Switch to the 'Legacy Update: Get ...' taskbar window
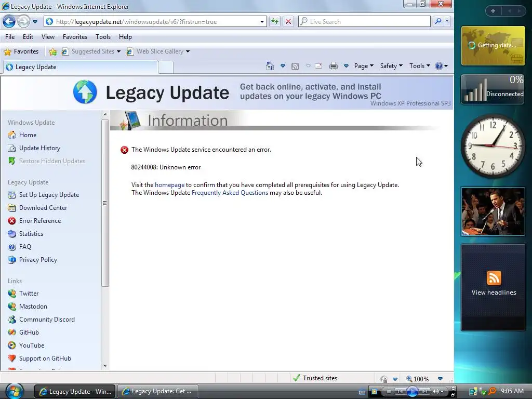532x399 pixels. point(158,392)
